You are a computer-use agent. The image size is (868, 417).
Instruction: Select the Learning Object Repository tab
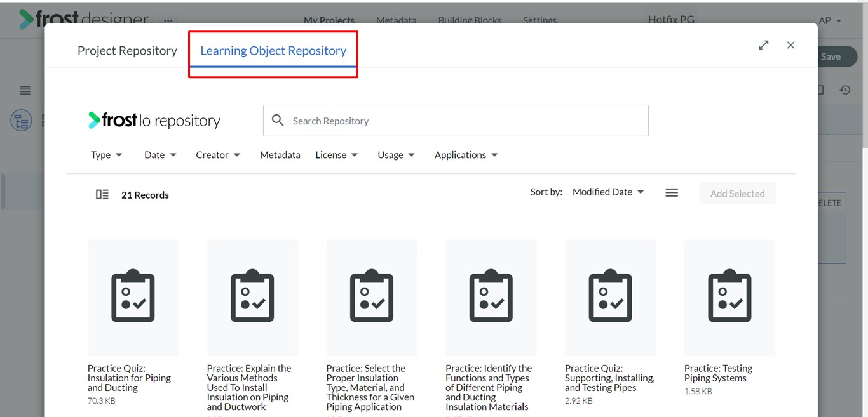point(273,51)
